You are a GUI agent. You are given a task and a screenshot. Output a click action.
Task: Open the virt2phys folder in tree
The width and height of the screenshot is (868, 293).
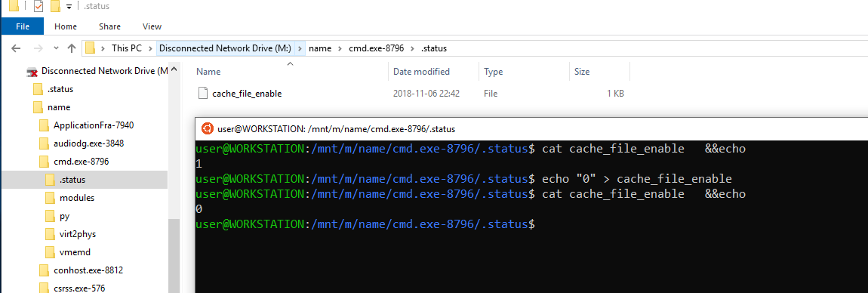pos(78,234)
